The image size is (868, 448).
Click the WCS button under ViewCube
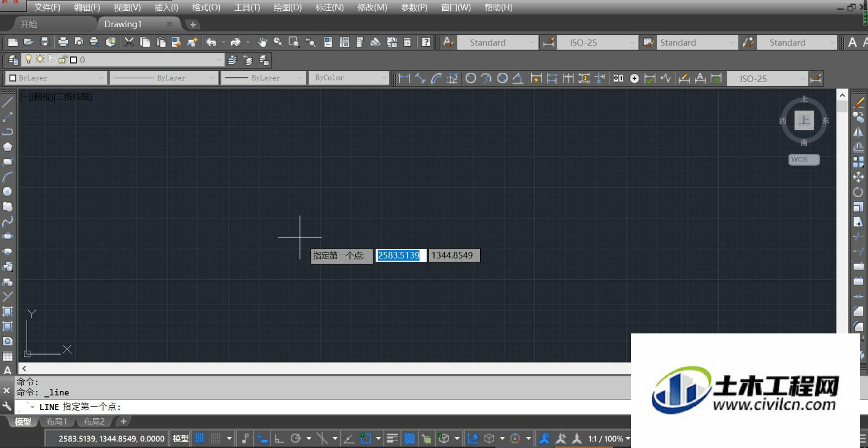pos(803,160)
